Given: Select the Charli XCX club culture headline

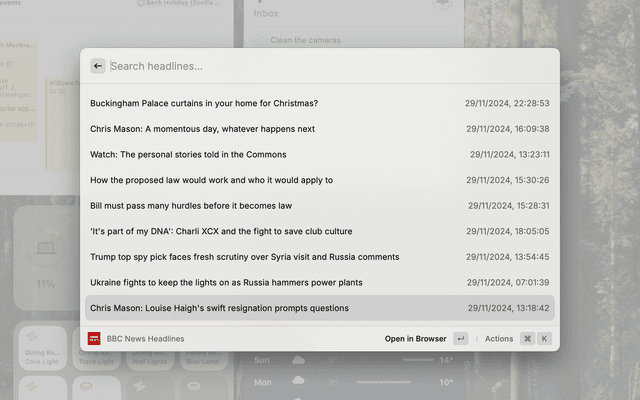Looking at the screenshot, I should coord(320,231).
